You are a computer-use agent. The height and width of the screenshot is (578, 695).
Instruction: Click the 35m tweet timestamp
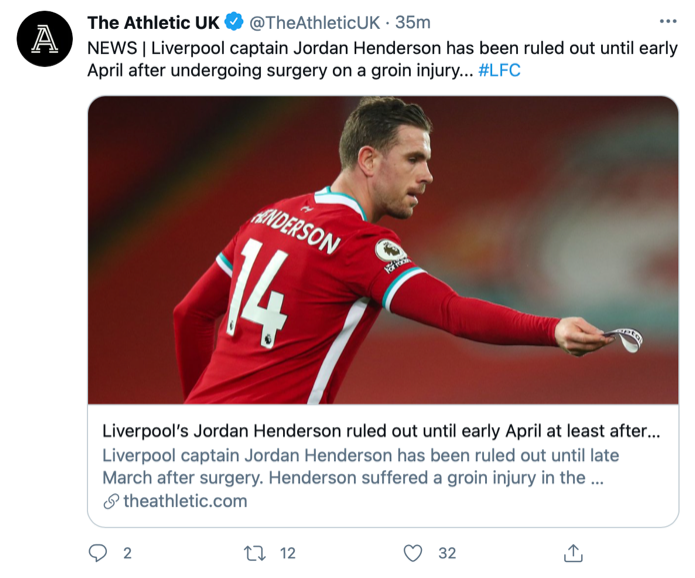click(x=413, y=22)
